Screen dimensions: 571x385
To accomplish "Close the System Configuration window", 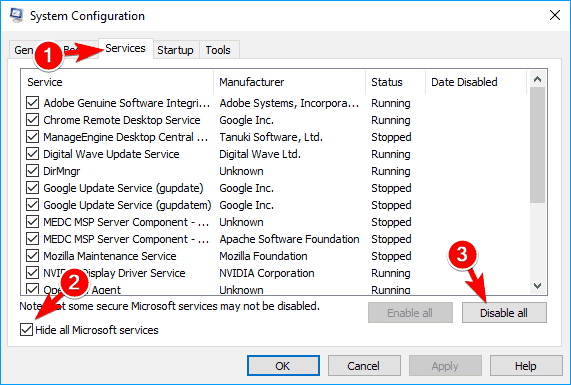I will pyautogui.click(x=555, y=15).
